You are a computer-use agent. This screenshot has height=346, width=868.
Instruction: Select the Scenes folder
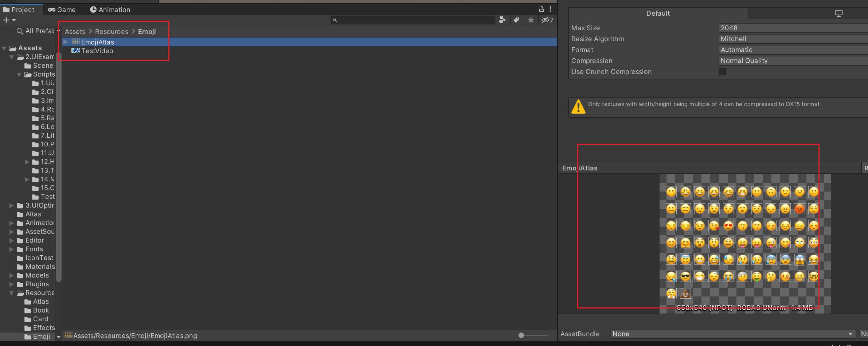[x=39, y=66]
